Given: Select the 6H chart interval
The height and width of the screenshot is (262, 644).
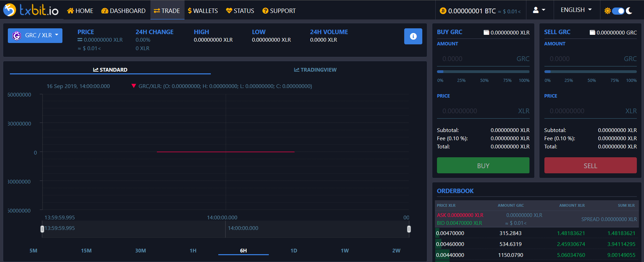Looking at the screenshot, I should (244, 250).
